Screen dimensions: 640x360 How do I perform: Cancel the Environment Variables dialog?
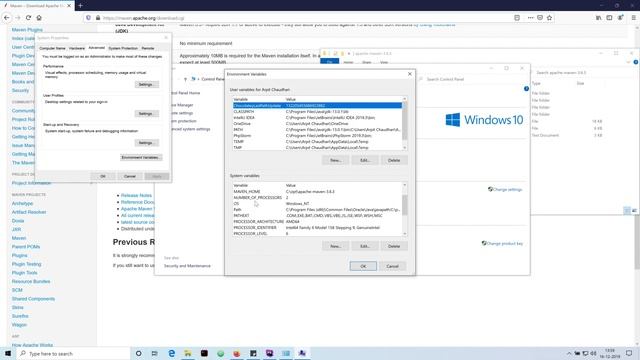[392, 266]
